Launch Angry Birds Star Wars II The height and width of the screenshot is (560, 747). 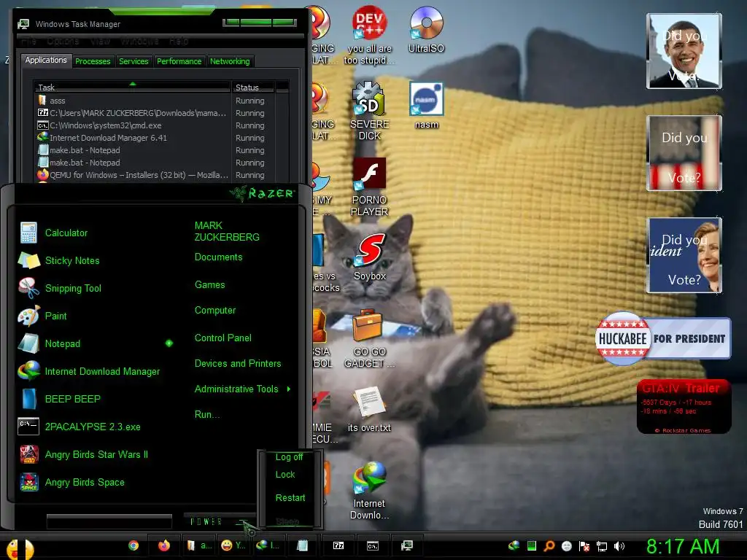[x=96, y=454]
